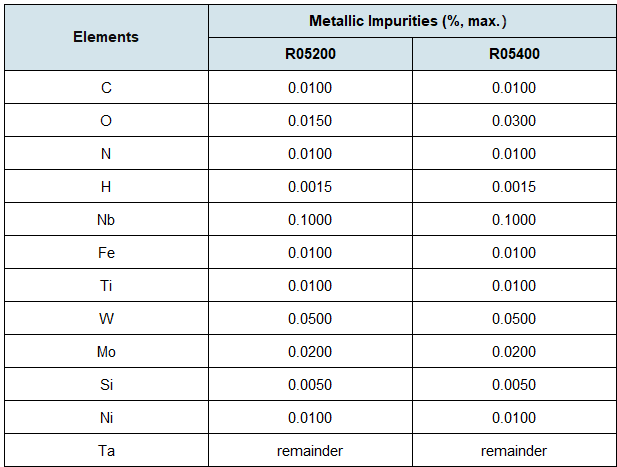
Task: Select the remainder cell under R05400
Action: [513, 450]
